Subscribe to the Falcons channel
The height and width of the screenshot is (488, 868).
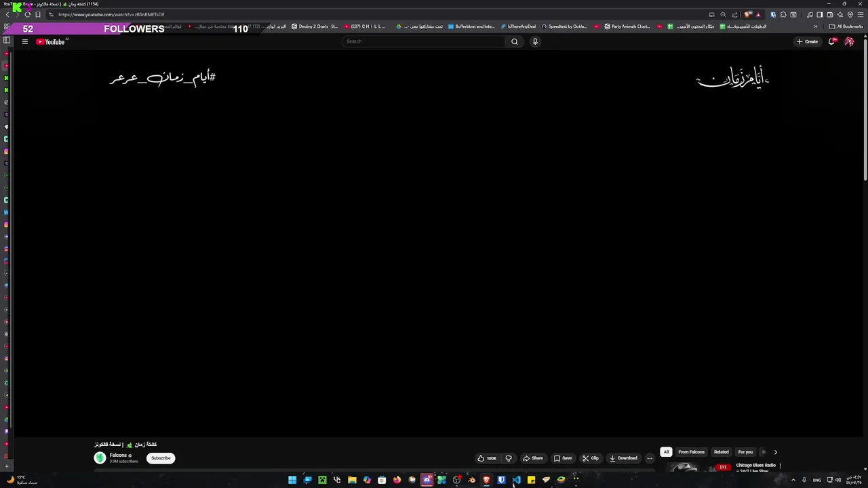[x=161, y=458]
